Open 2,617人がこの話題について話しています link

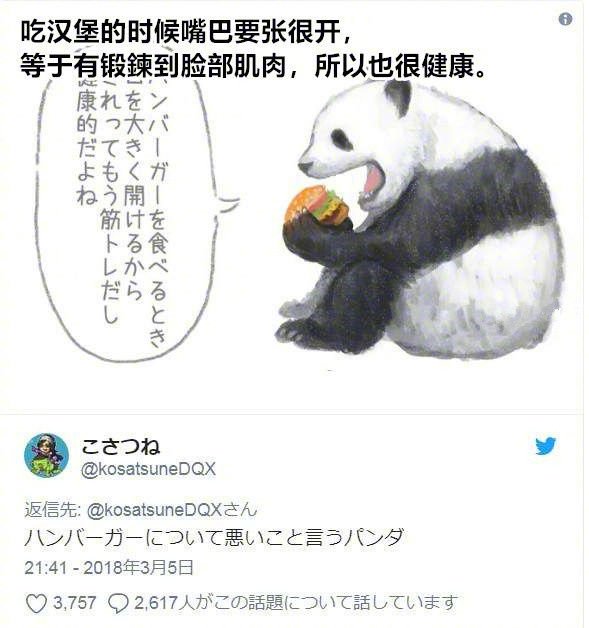coord(296,603)
